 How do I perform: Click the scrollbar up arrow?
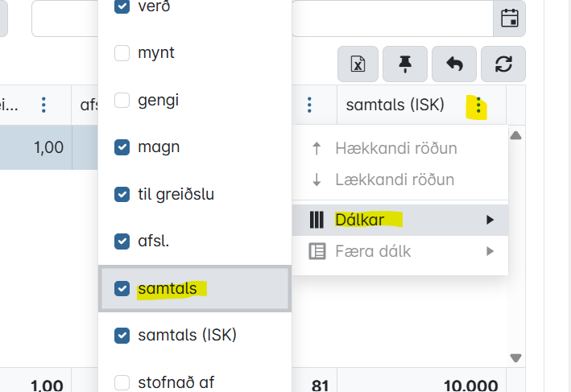coord(515,135)
